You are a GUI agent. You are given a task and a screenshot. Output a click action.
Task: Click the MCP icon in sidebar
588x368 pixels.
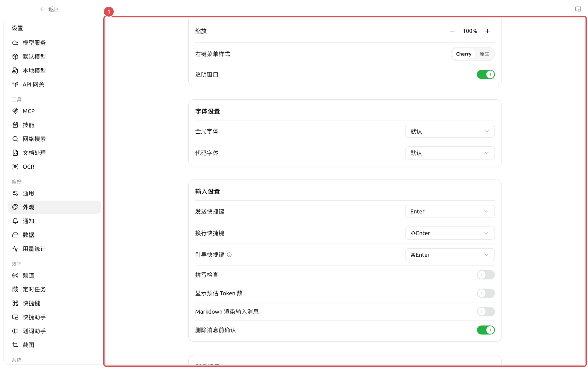click(x=15, y=111)
